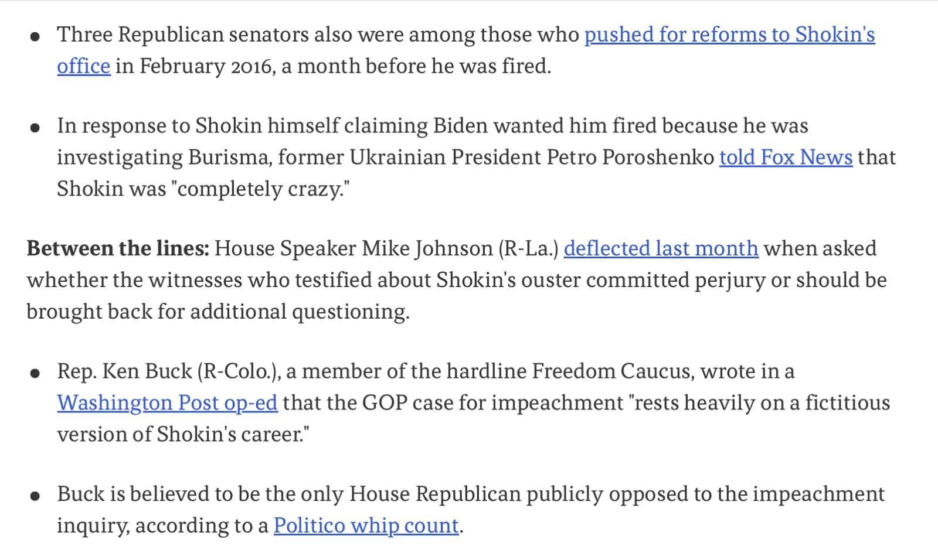Visit the 'Politico whip count' link
Viewport: 938px width, 560px height.
(366, 526)
